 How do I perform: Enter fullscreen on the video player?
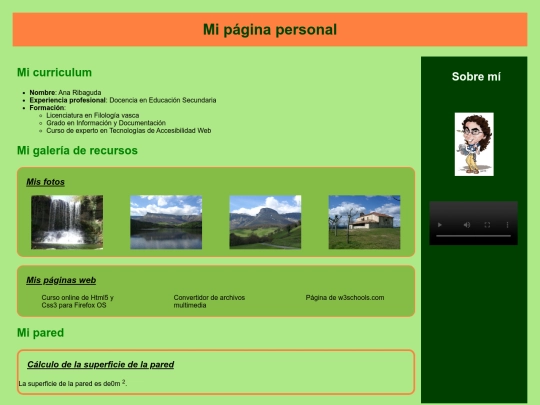pyautogui.click(x=487, y=225)
